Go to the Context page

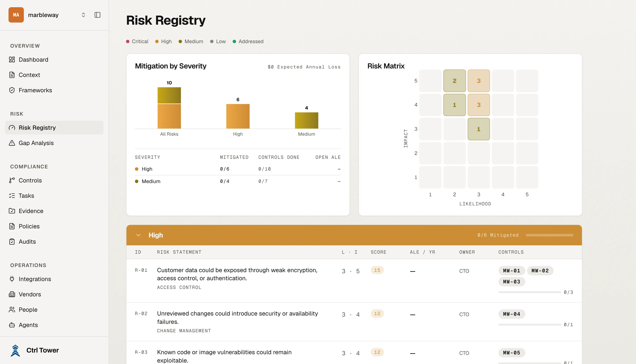tap(54, 75)
